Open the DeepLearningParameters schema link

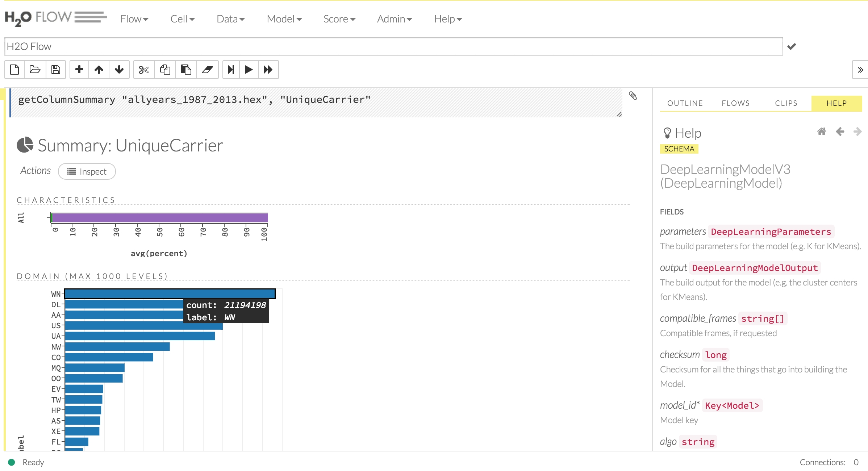point(771,232)
